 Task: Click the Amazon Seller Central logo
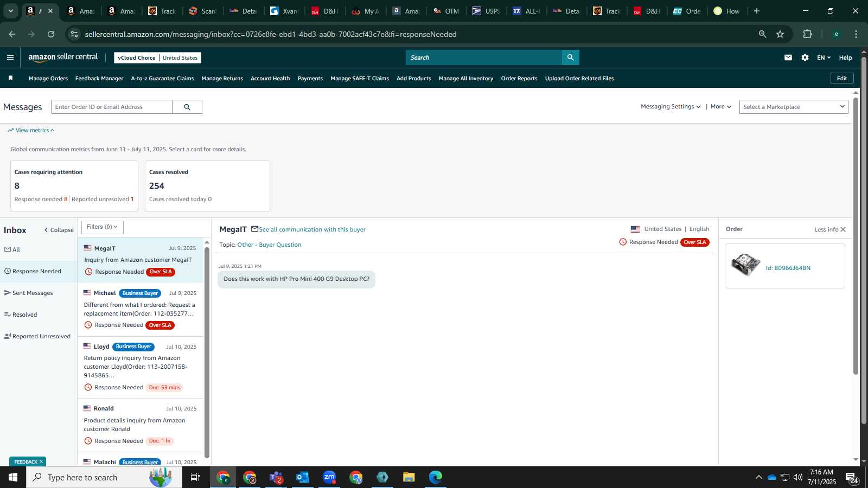pos(63,57)
